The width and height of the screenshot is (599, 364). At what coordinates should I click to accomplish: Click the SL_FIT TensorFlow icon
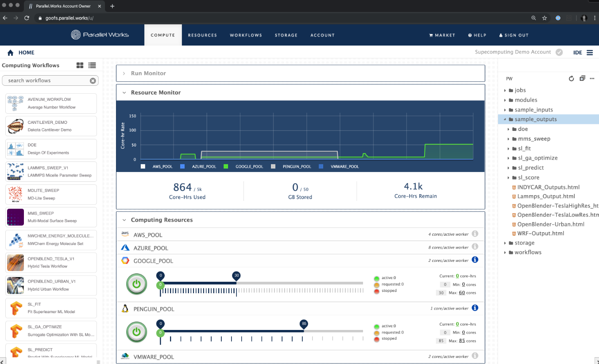(x=15, y=308)
